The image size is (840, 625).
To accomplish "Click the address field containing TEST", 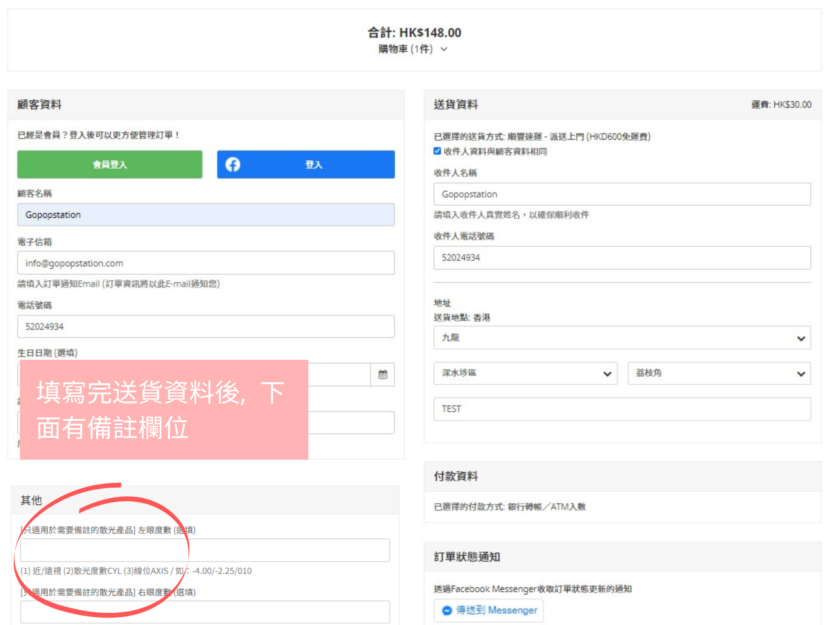I will (x=622, y=409).
